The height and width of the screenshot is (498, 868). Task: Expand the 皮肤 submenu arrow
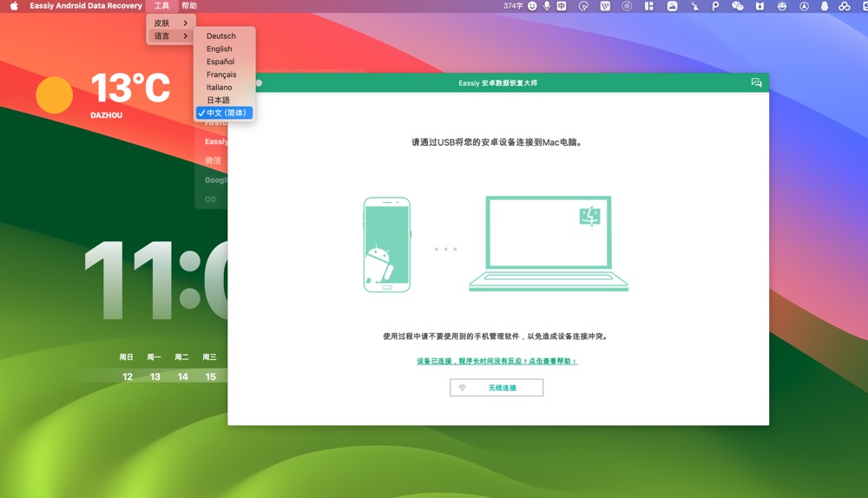pos(186,23)
